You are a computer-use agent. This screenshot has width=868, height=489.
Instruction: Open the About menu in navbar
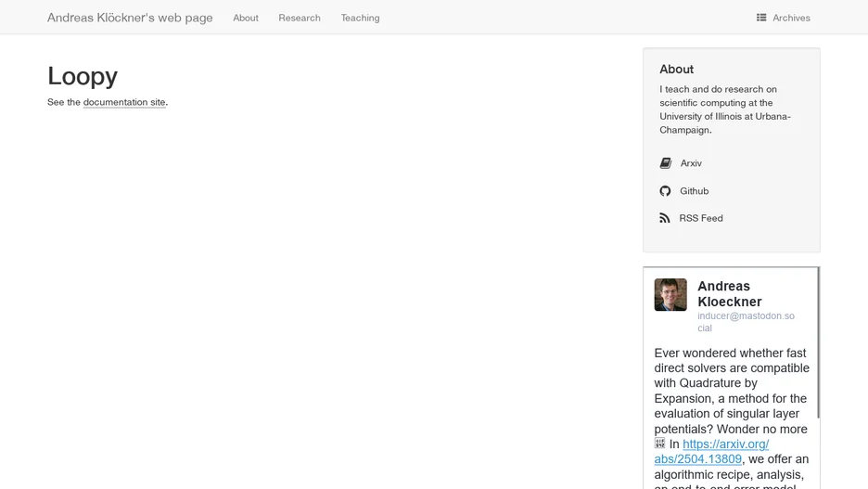coord(245,18)
